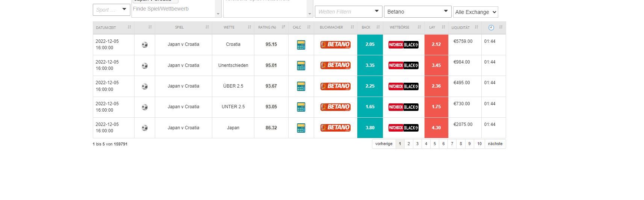The image size is (644, 200).
Task: Go to page 3 of results
Action: [x=417, y=144]
